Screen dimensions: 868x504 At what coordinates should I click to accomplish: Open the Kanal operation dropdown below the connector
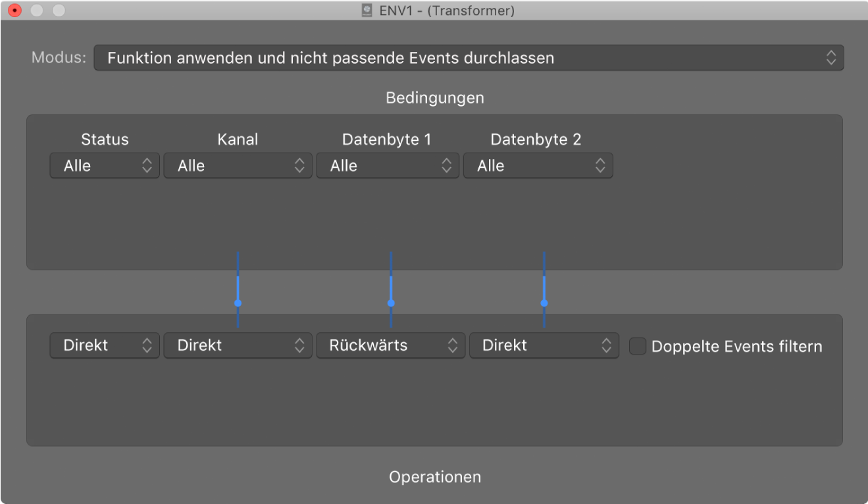[x=238, y=345]
